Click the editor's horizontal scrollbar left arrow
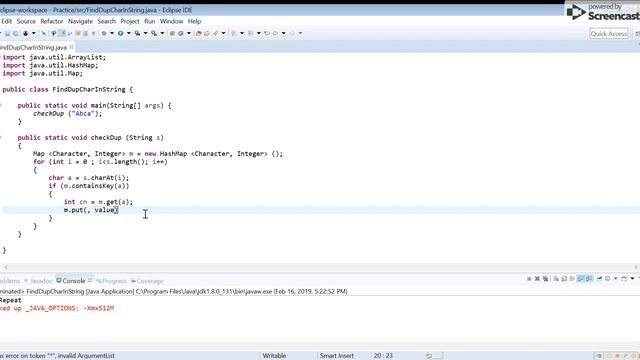 pos(6,267)
